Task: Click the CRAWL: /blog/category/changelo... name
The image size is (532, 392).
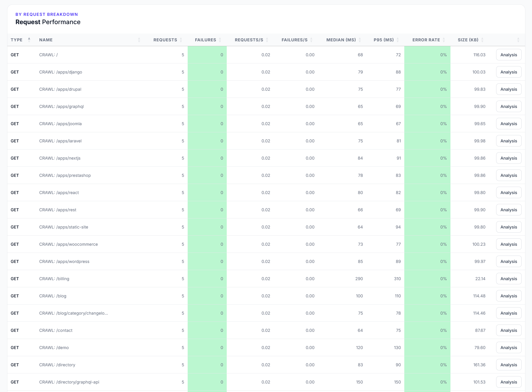Action: point(74,313)
